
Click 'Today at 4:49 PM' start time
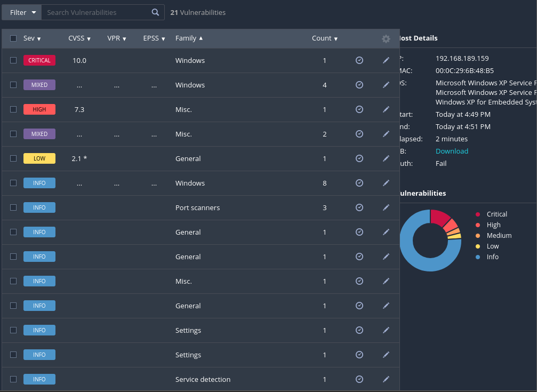coord(463,115)
